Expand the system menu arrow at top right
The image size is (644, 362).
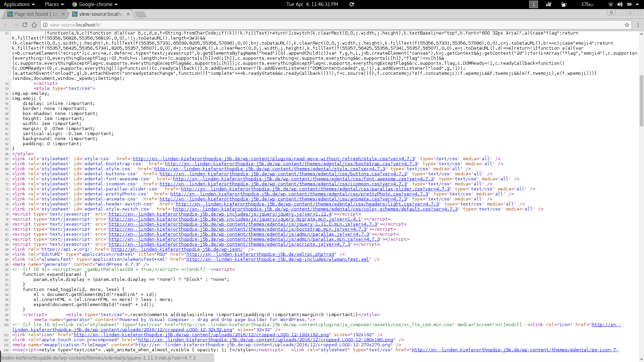pyautogui.click(x=637, y=4)
